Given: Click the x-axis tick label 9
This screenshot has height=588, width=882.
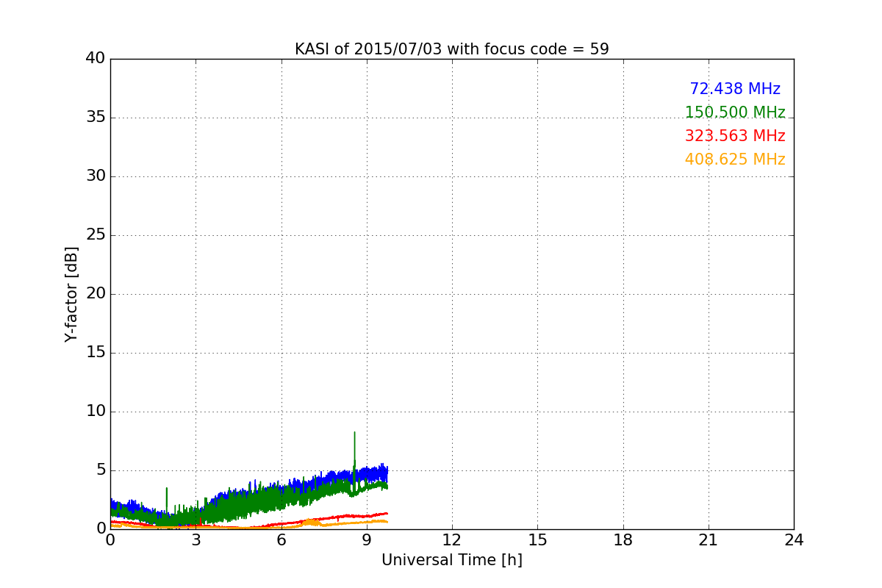Looking at the screenshot, I should click(367, 540).
